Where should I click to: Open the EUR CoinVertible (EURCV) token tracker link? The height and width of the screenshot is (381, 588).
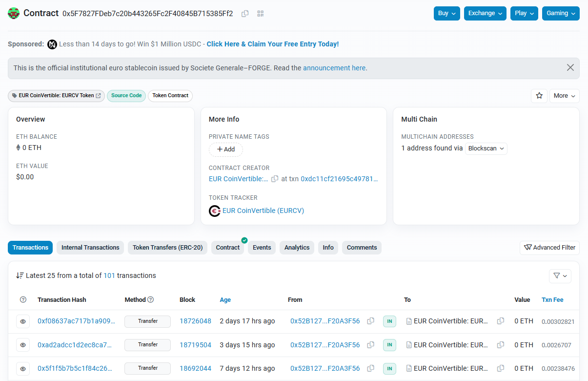[264, 211]
